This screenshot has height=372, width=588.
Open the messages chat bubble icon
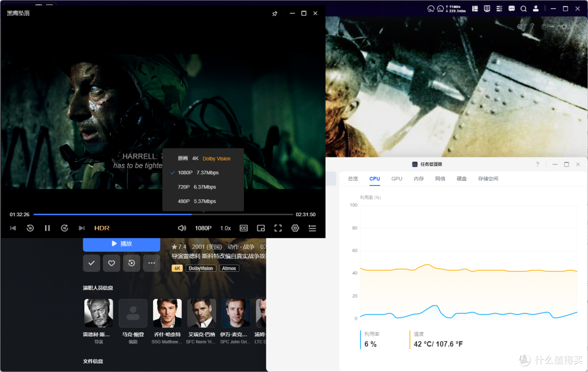(511, 9)
